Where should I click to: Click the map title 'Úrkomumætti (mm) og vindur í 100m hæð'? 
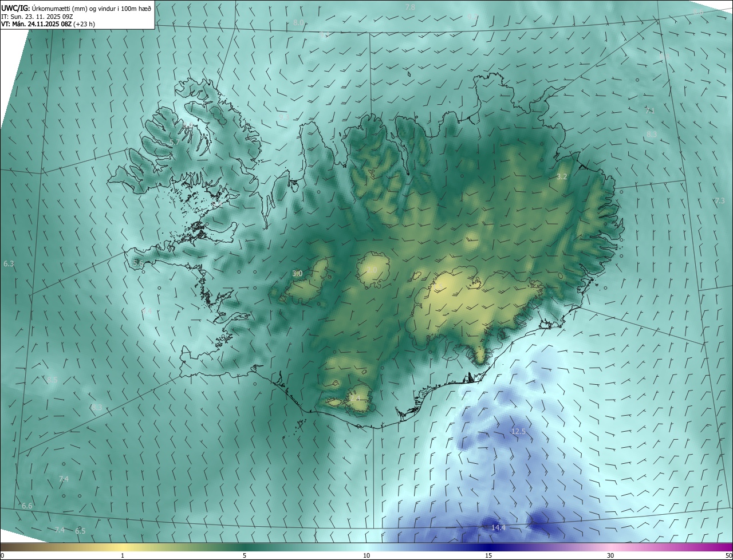[x=91, y=8]
